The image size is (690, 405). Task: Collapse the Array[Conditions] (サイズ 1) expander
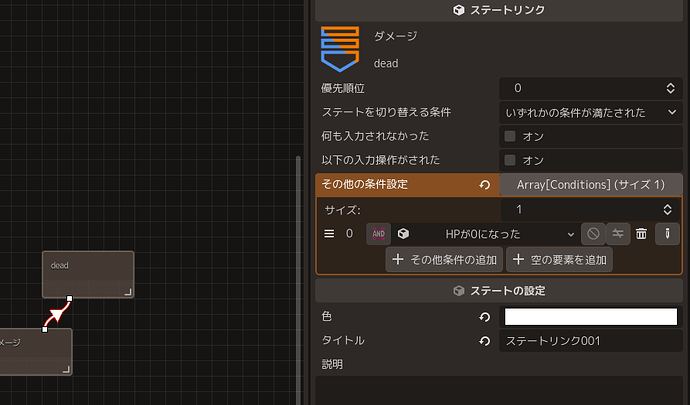click(x=591, y=185)
